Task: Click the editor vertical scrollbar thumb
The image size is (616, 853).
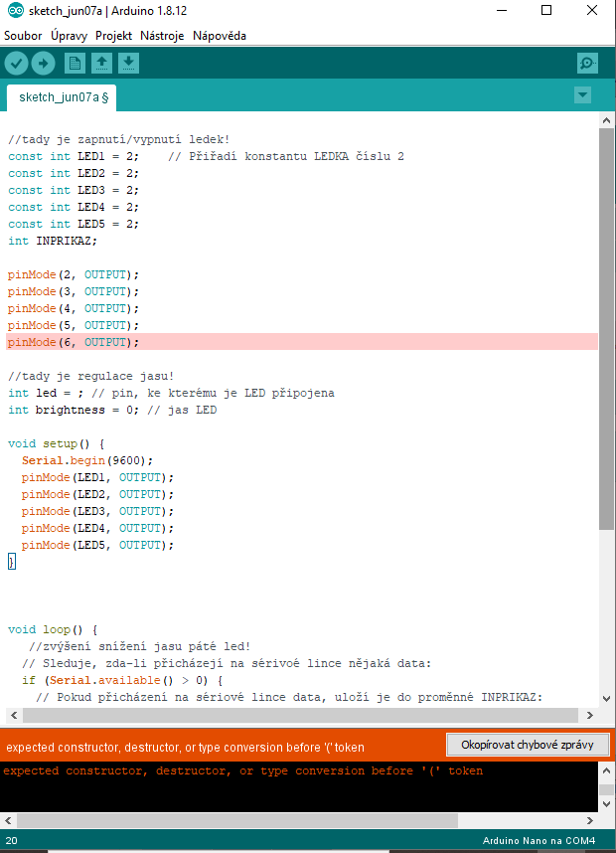Action: coord(606,328)
